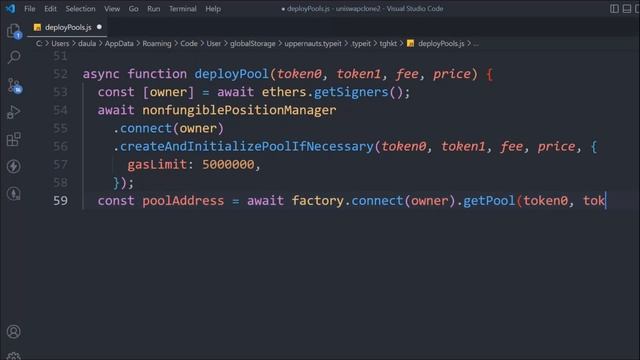Click nonfungiblePositionManager on line 54
Viewport: 640px width, 360px height.
239,110
